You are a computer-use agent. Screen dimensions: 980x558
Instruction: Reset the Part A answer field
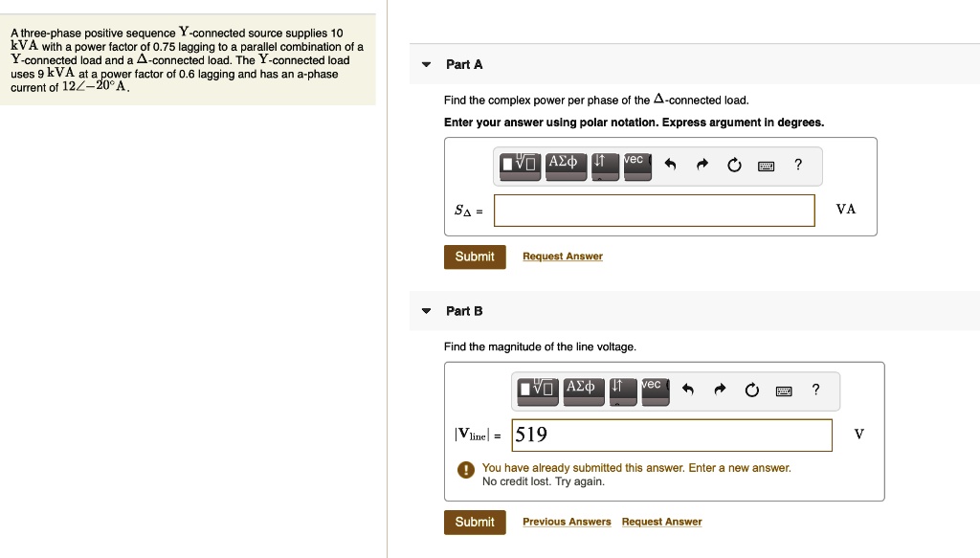coord(734,166)
